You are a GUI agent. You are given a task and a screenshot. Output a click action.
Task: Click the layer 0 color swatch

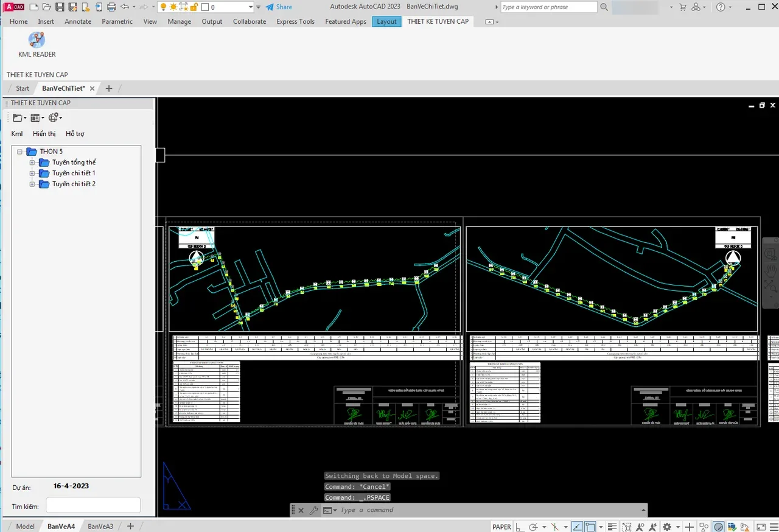tap(204, 7)
